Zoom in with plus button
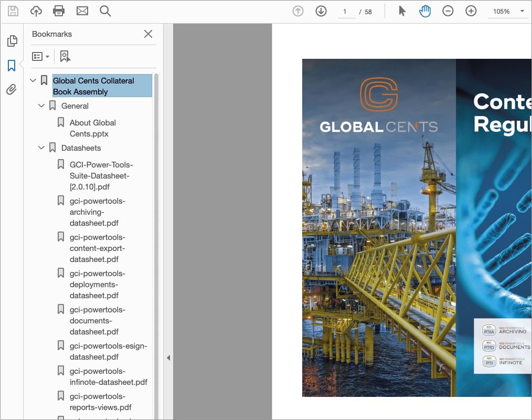 click(471, 11)
